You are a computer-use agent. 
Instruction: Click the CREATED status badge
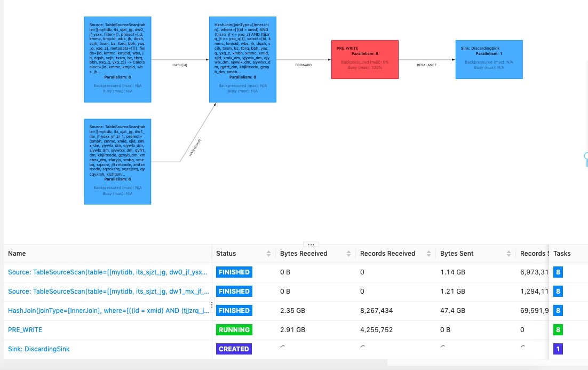[x=234, y=349]
